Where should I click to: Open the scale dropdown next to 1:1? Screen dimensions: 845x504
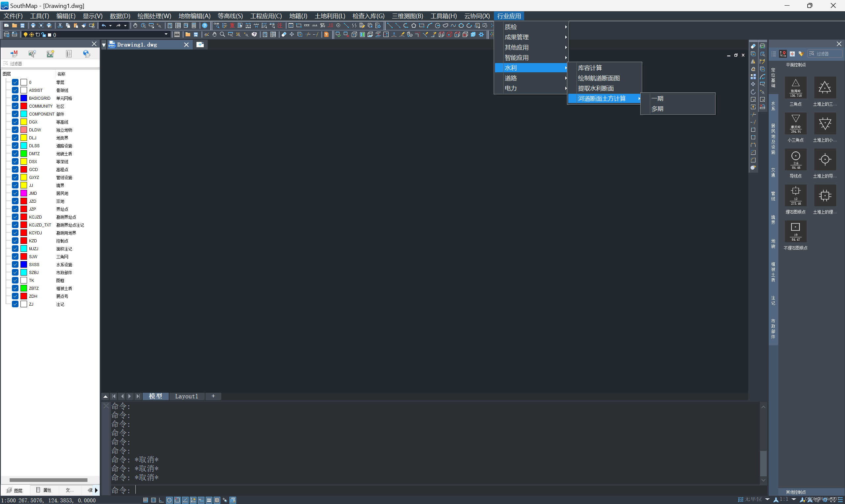pos(794,500)
